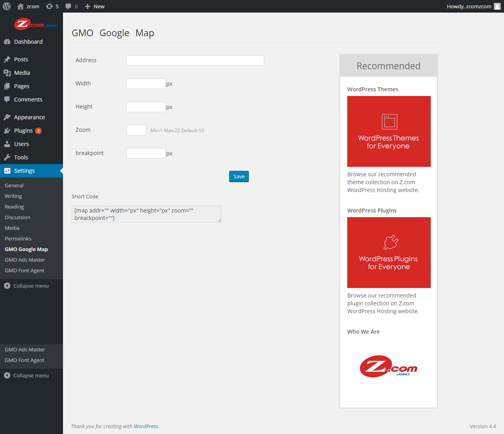Focus the Zoom value field
This screenshot has width=504, height=434.
click(136, 130)
